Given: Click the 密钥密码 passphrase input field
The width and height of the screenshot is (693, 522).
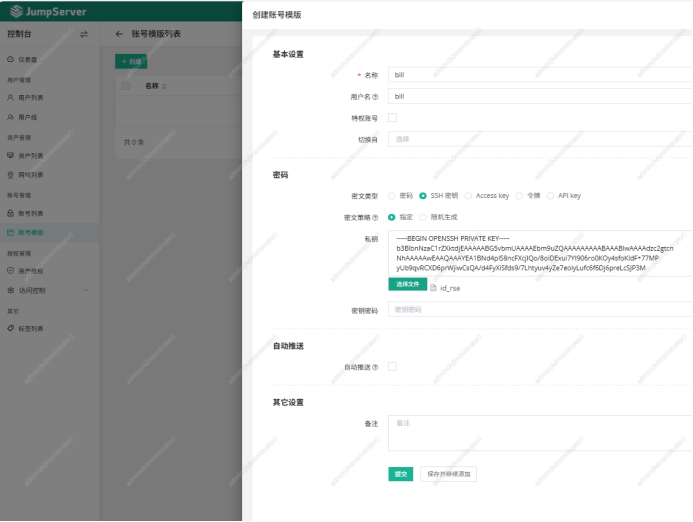Looking at the screenshot, I should (538, 311).
